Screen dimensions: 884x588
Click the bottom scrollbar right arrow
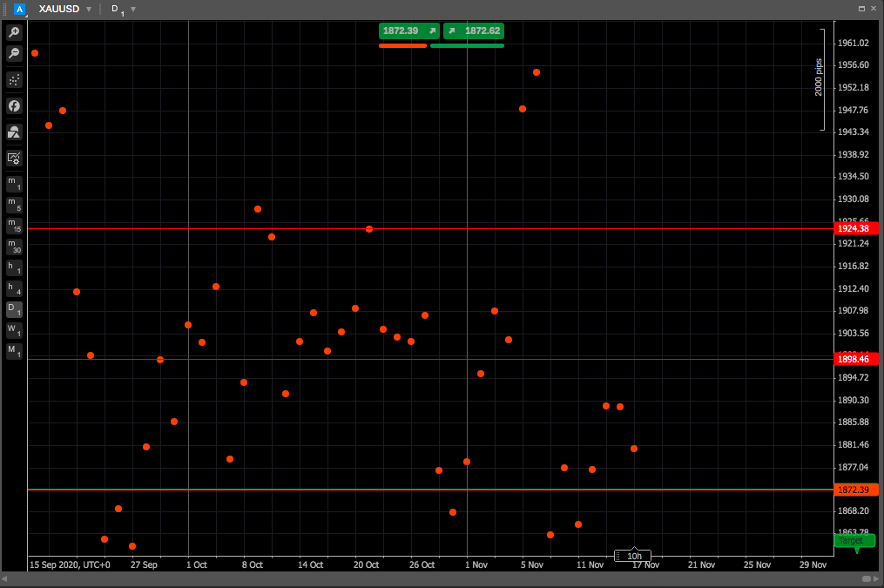[x=876, y=579]
